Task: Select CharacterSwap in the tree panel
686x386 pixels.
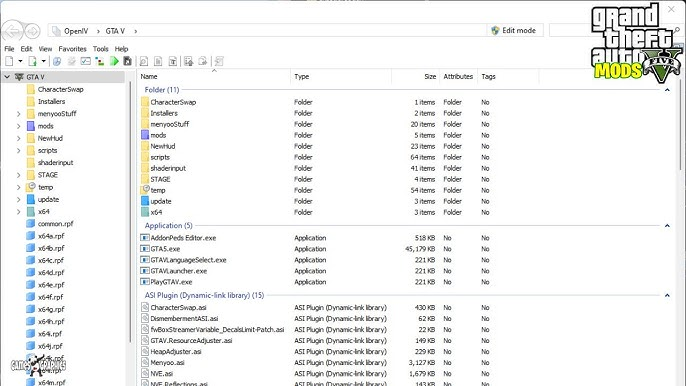Action: [60, 89]
